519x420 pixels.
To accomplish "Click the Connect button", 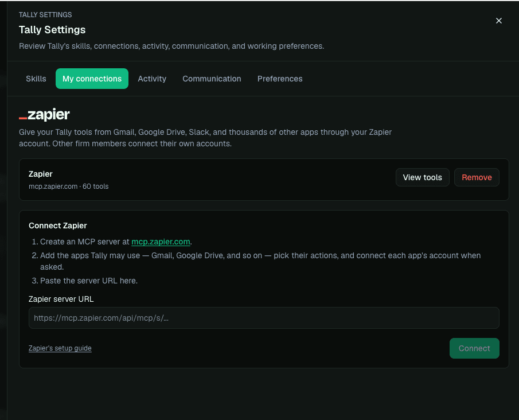I will coord(474,348).
